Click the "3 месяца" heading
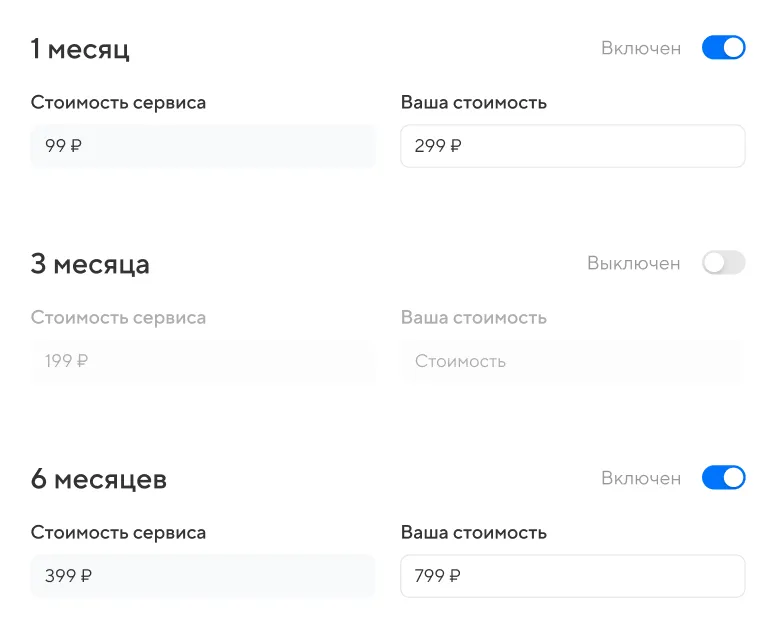776x629 pixels. tap(90, 264)
